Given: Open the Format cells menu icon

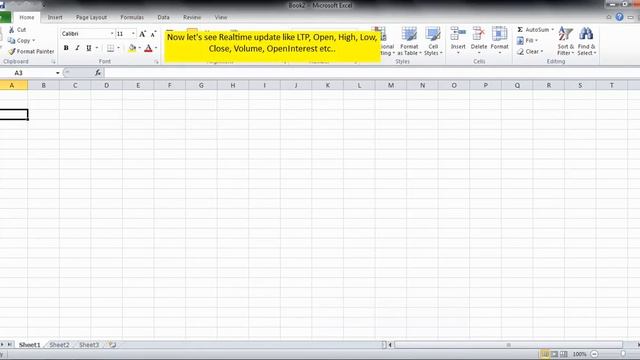Looking at the screenshot, I should (499, 33).
